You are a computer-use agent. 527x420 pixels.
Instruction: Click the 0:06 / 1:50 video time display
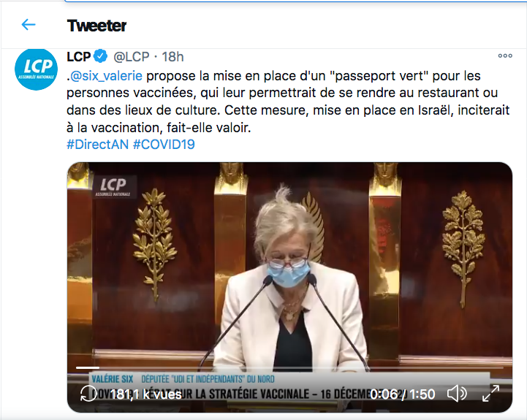coord(402,394)
